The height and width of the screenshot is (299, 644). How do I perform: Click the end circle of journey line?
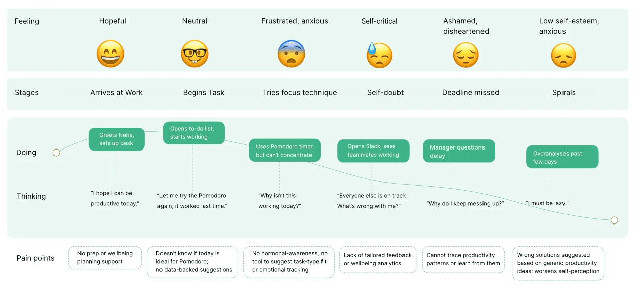click(614, 220)
